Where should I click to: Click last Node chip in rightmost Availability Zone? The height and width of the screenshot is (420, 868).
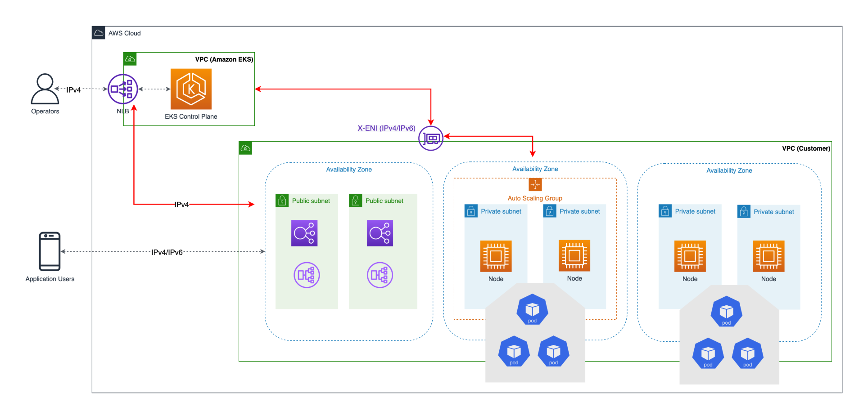[769, 256]
